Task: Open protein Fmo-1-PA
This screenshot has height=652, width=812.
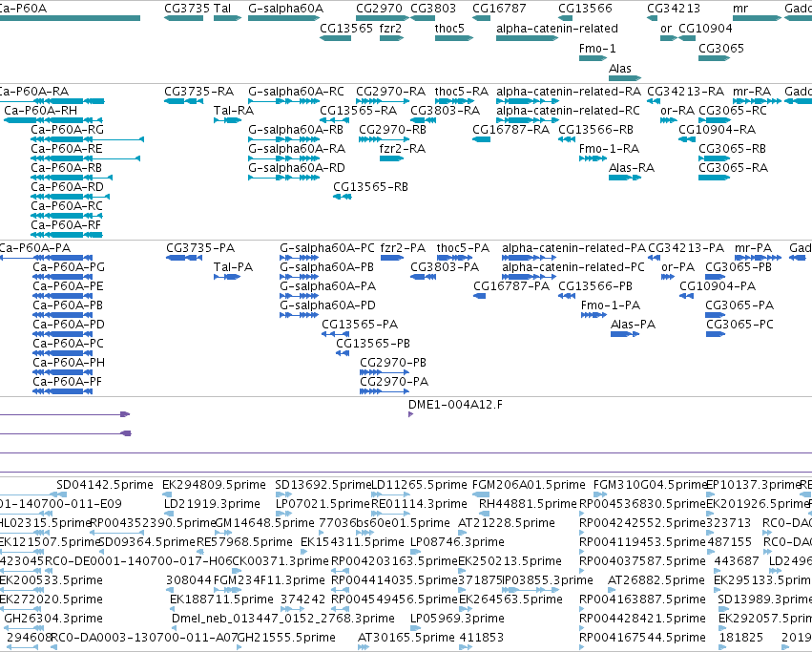Action: (x=611, y=305)
